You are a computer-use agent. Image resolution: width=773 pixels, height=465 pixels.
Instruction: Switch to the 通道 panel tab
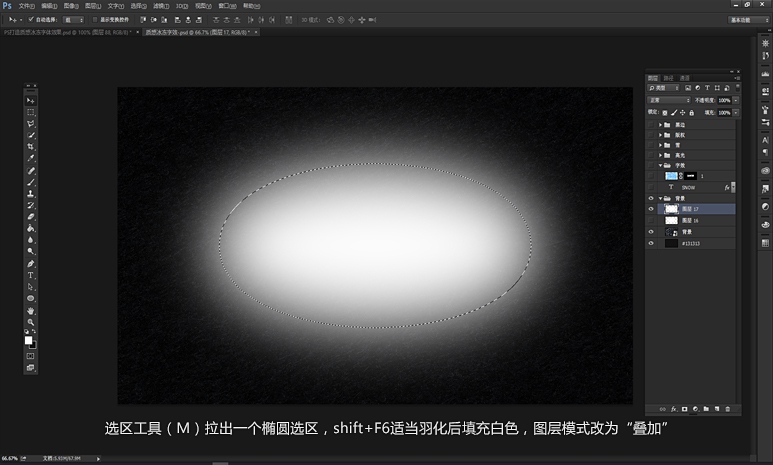pos(685,77)
